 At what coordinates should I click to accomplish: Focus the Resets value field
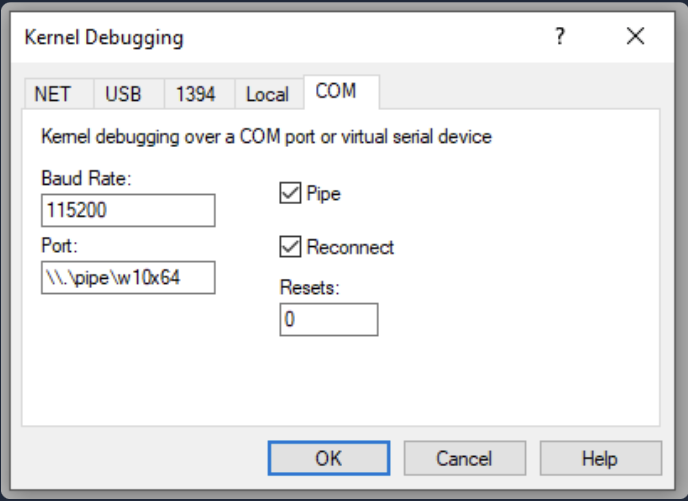(329, 320)
